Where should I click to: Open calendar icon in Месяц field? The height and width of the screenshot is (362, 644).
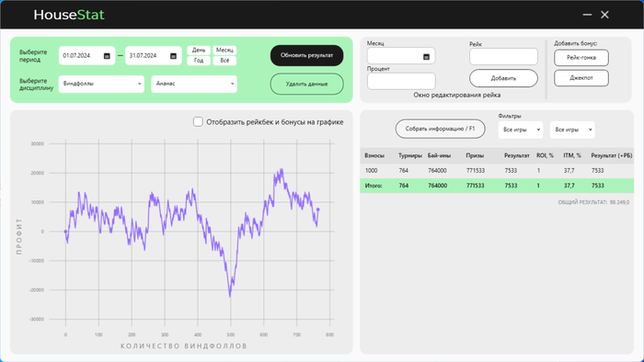[x=426, y=57]
